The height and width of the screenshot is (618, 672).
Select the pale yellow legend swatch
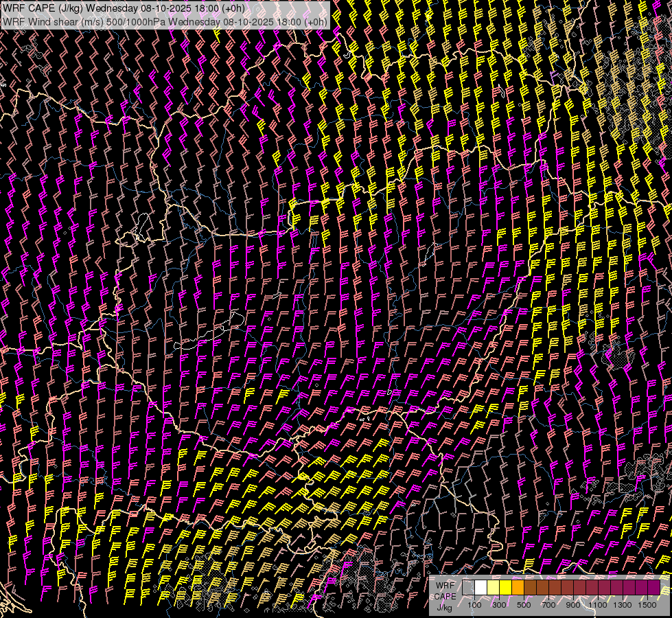[x=494, y=588]
